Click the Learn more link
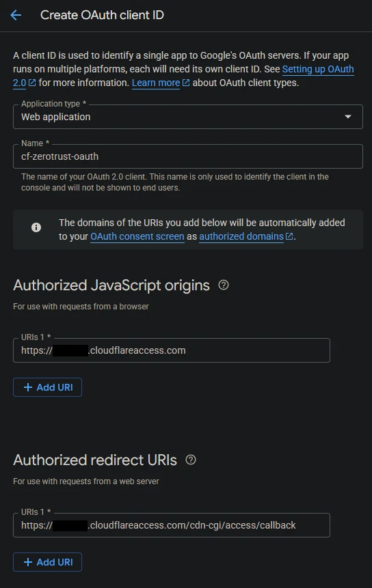This screenshot has height=588, width=372. [x=156, y=83]
